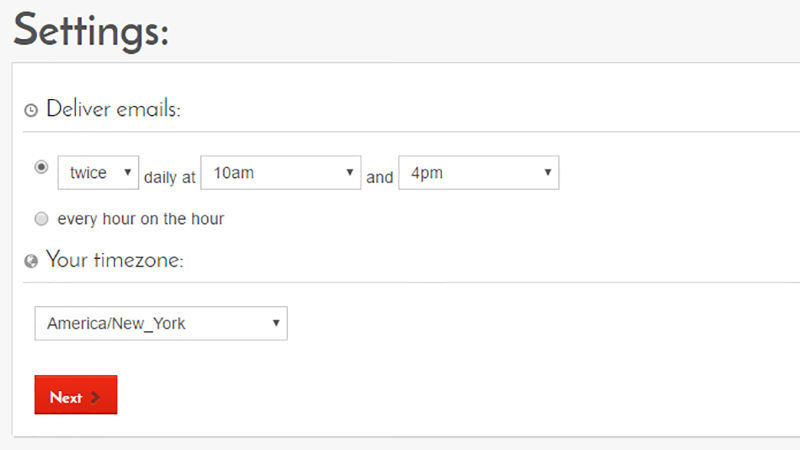Open the 4pm delivery time dropdown

pyautogui.click(x=478, y=173)
